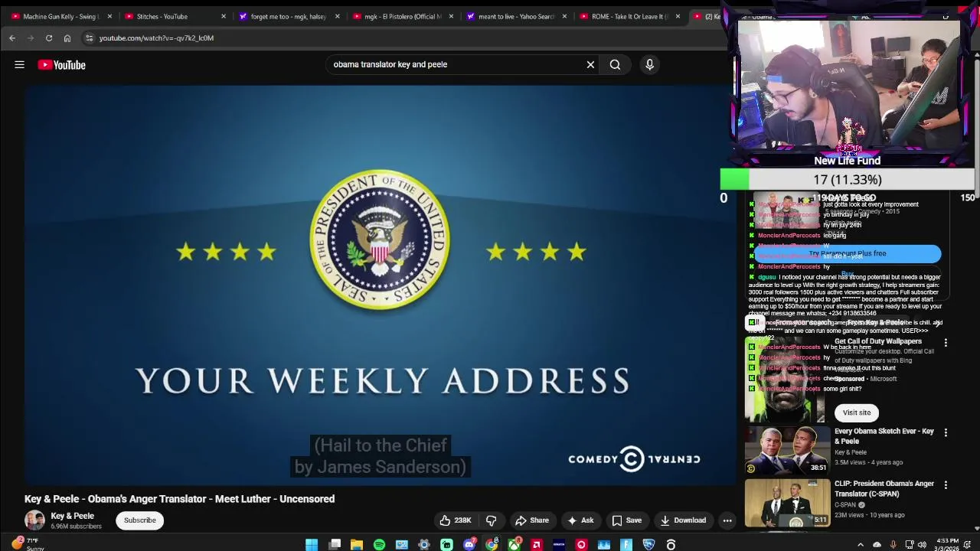Switch to 'forget me too - mgk, halsey' tab
The width and height of the screenshot is (980, 551).
(x=288, y=16)
